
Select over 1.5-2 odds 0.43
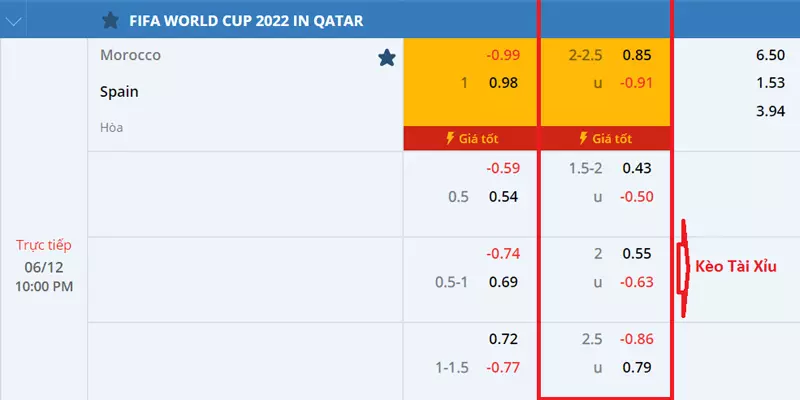click(637, 168)
